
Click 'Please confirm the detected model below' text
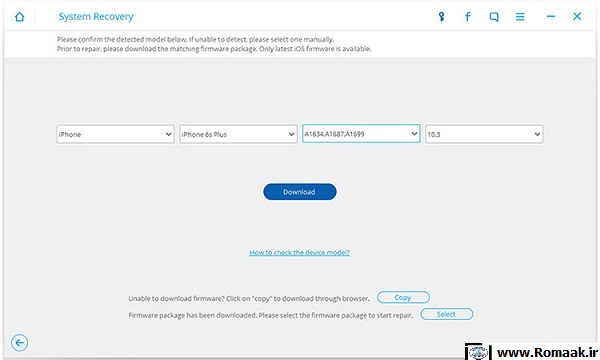122,39
